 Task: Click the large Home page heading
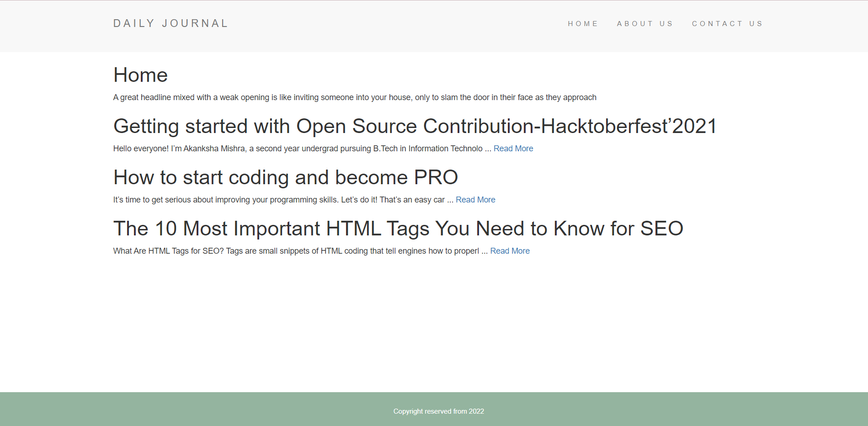click(140, 75)
